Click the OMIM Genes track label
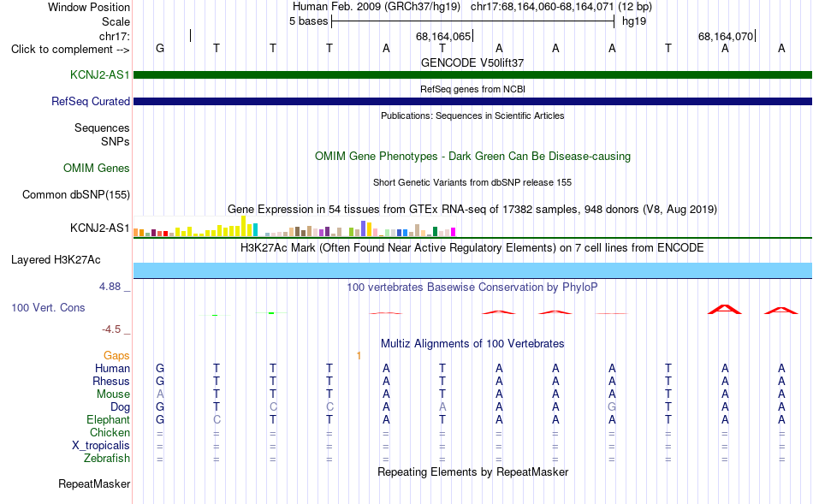The image size is (813, 504). [x=97, y=168]
